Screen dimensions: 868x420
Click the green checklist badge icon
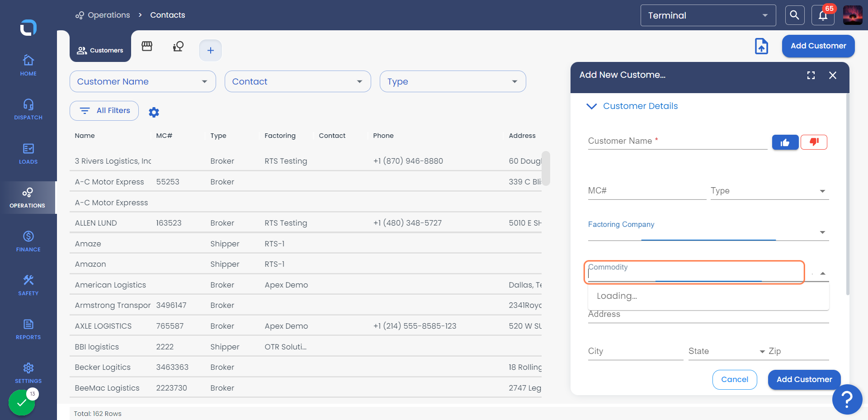22,402
